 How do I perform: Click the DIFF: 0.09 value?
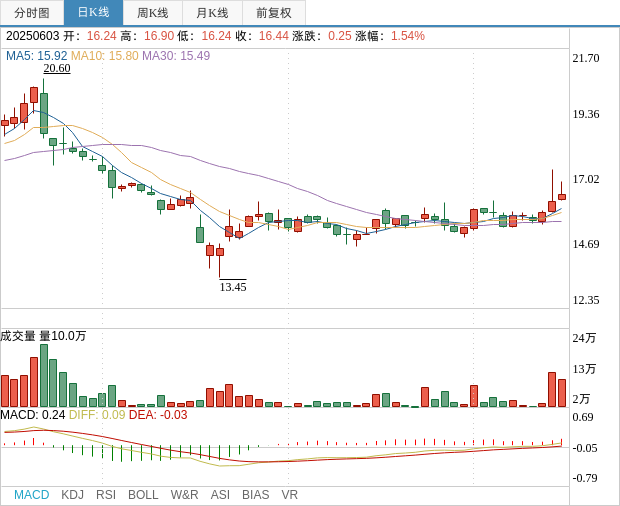point(97,415)
